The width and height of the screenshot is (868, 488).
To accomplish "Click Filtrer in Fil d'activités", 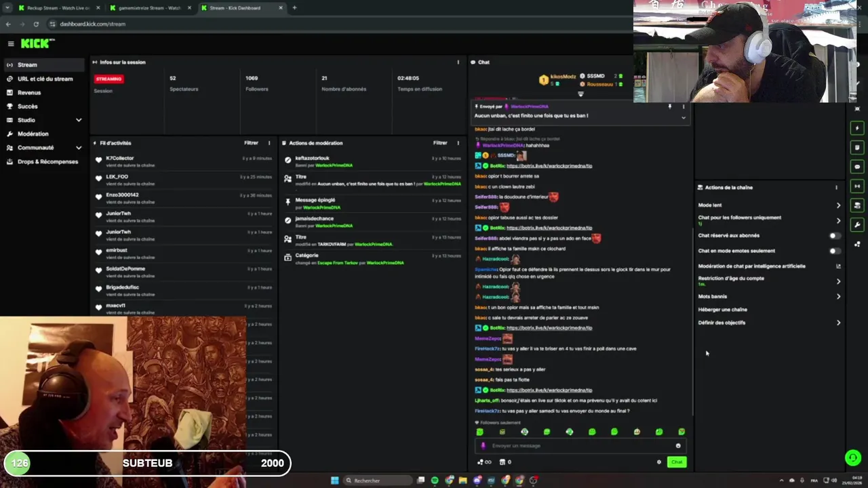I will [251, 143].
